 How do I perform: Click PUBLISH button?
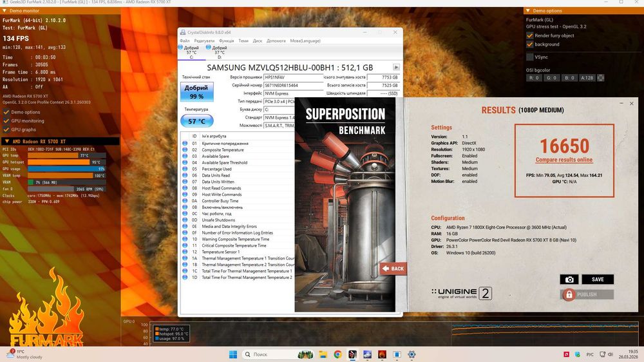coord(587,294)
